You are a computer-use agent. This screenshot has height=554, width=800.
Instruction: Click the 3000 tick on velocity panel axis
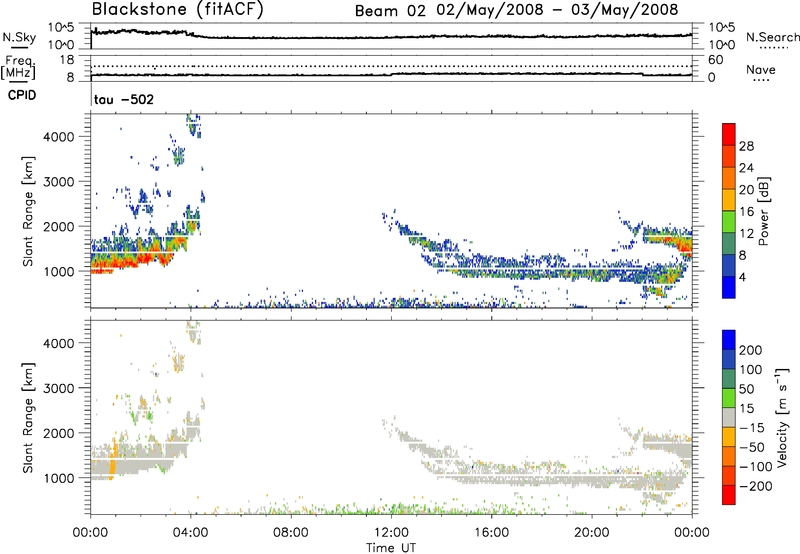(x=58, y=388)
